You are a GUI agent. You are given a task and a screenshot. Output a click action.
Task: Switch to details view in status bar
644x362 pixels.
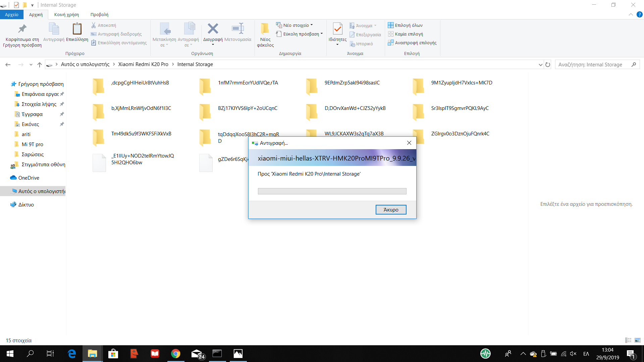pos(628,340)
